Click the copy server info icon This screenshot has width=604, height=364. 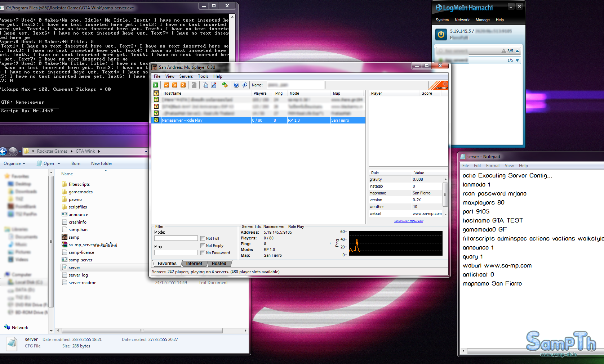(x=205, y=85)
